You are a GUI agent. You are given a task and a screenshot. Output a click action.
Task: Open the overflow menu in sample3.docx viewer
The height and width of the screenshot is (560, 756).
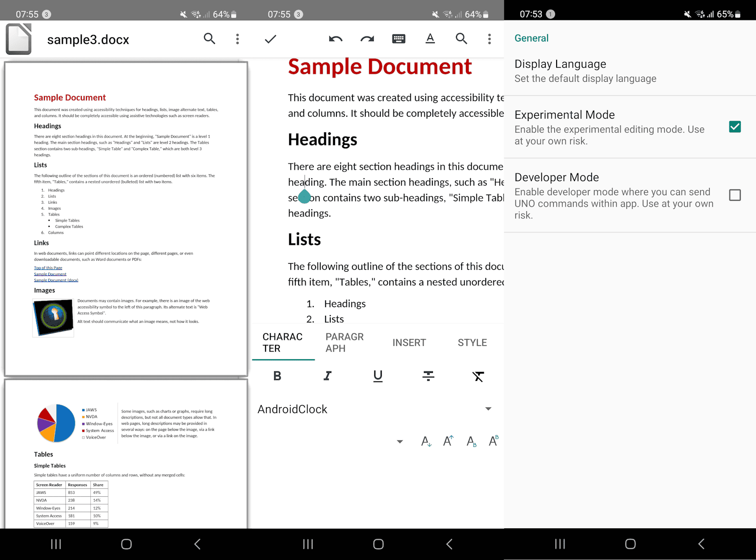pos(237,39)
